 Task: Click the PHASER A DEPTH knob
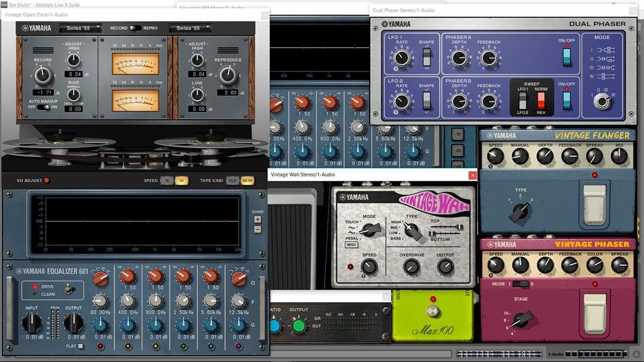(x=459, y=58)
